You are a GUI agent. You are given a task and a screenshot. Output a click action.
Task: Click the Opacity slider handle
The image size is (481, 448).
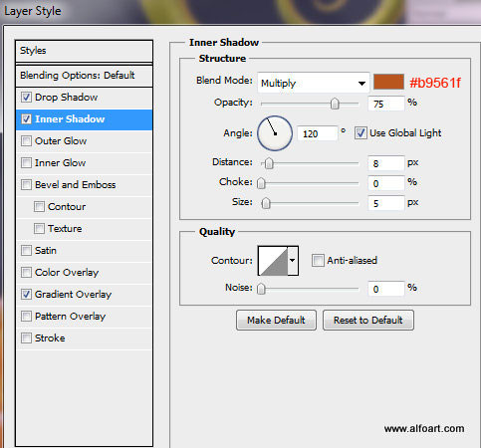point(335,104)
